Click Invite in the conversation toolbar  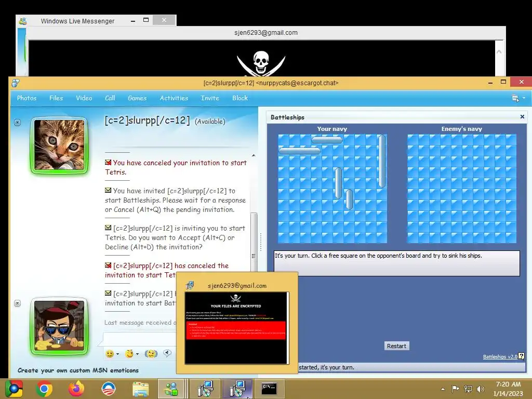click(x=210, y=98)
